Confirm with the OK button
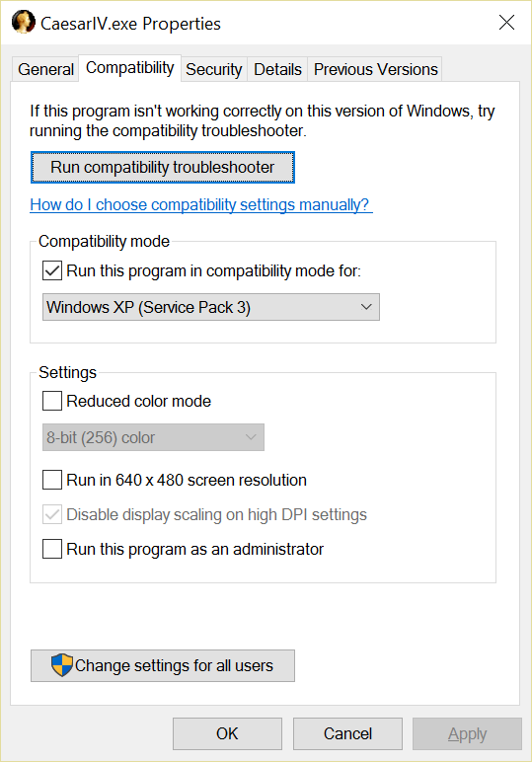 (227, 733)
